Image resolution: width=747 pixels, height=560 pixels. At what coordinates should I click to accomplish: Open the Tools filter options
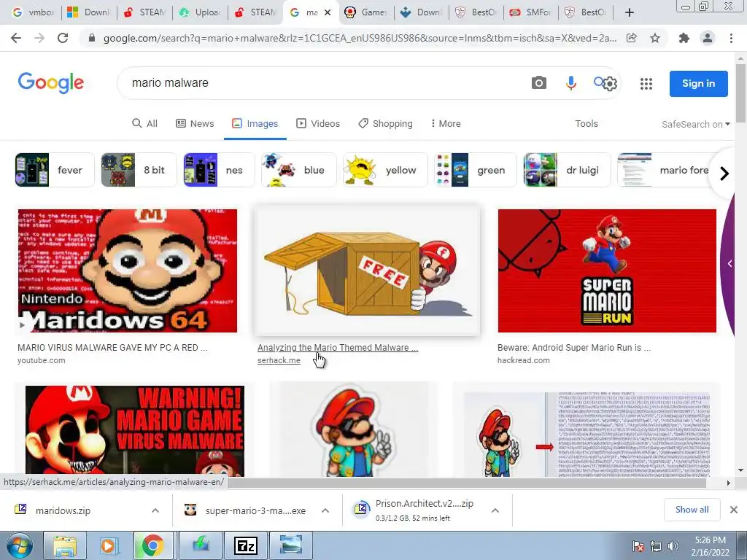click(586, 123)
